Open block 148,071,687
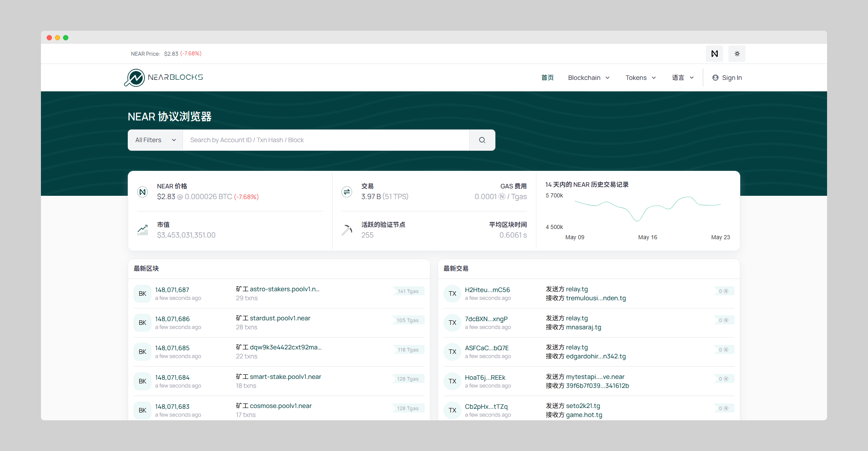Image resolution: width=868 pixels, height=451 pixels. point(172,290)
